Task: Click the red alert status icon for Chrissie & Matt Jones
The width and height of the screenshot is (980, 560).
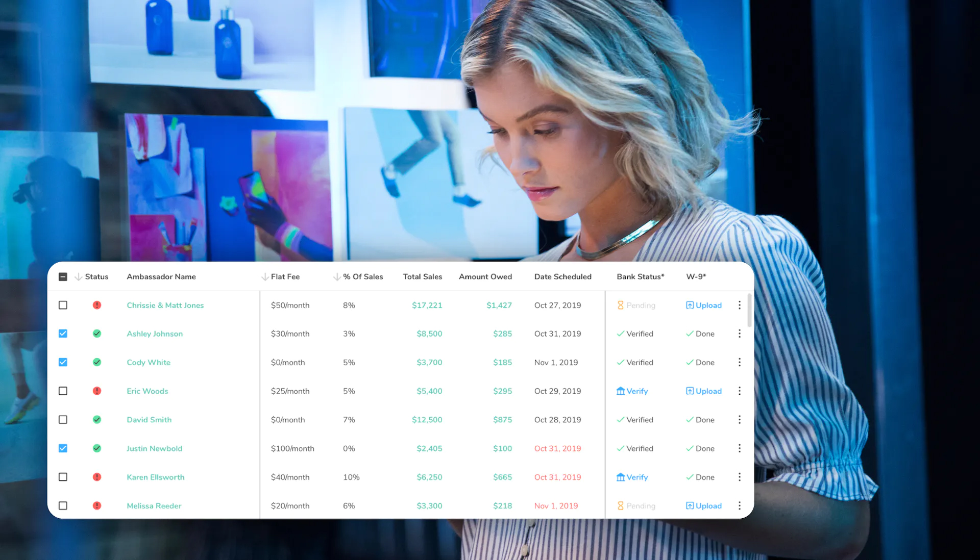Action: click(97, 305)
